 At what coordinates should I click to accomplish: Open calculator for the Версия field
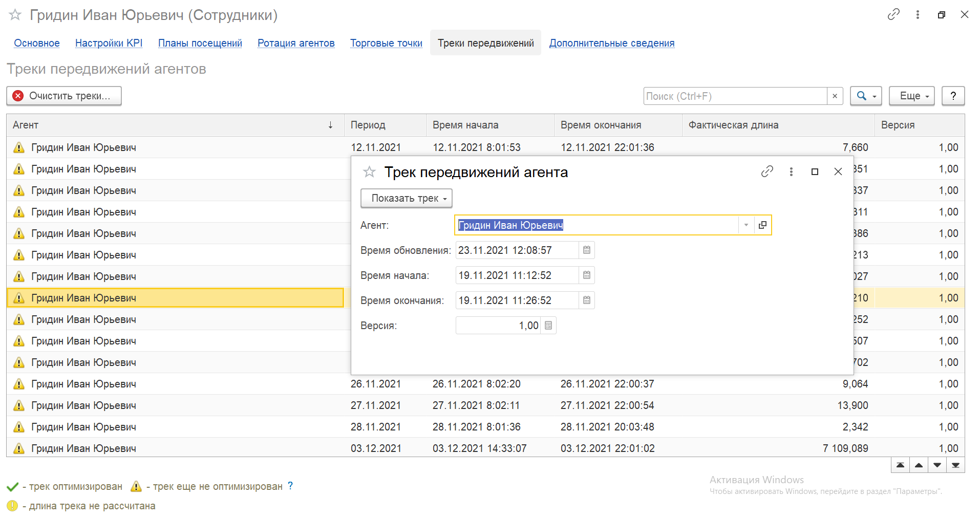[x=548, y=326]
